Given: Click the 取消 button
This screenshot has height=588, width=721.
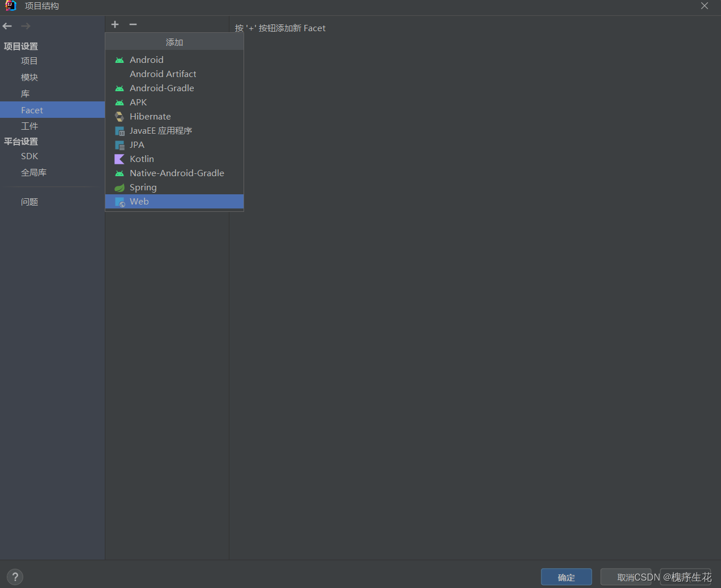Looking at the screenshot, I should (626, 577).
